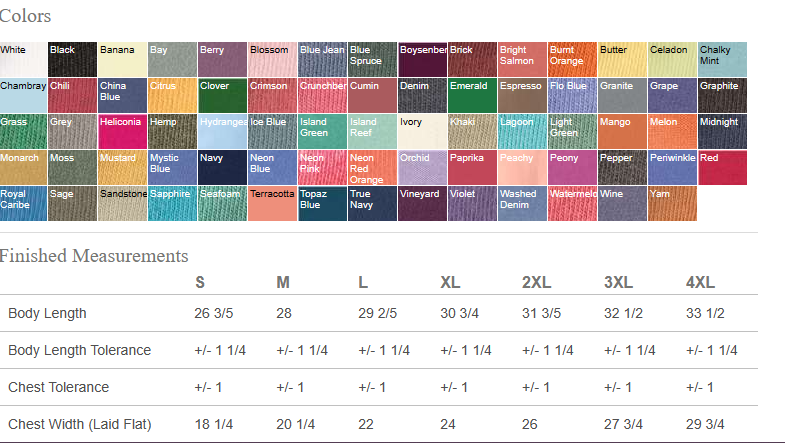Click the 2XL size column header
Image resolution: width=785 pixels, height=443 pixels.
[537, 282]
